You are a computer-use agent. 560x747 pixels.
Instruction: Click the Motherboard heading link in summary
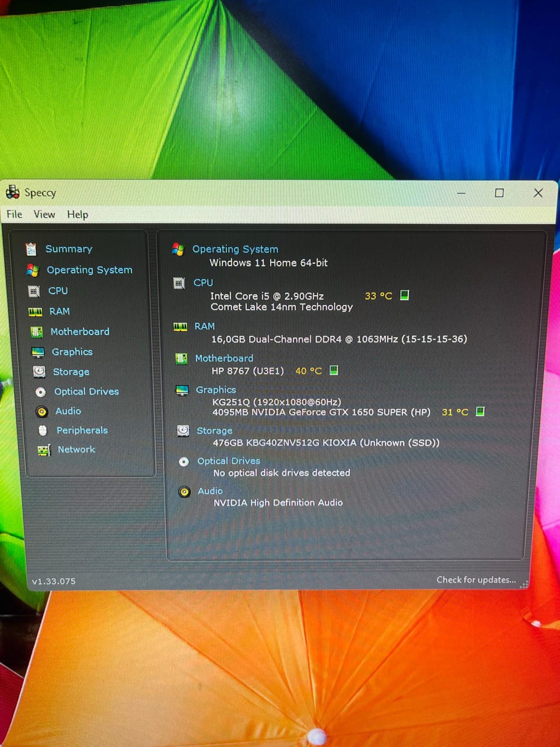point(225,358)
